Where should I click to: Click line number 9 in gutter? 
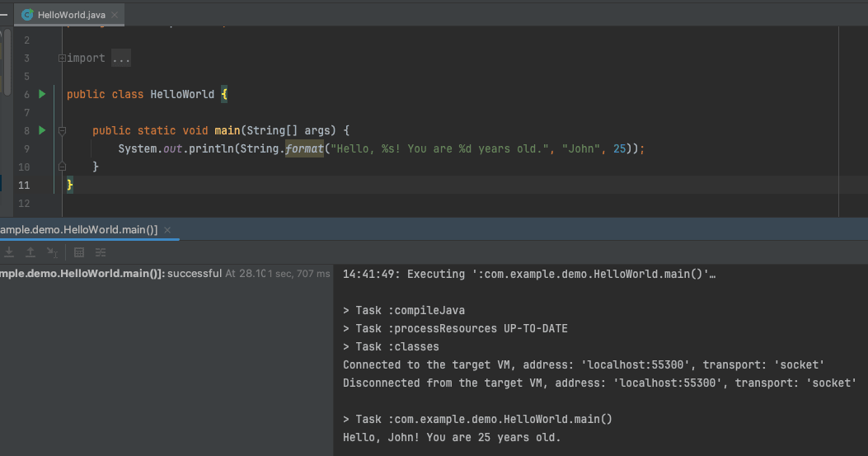[x=26, y=149]
